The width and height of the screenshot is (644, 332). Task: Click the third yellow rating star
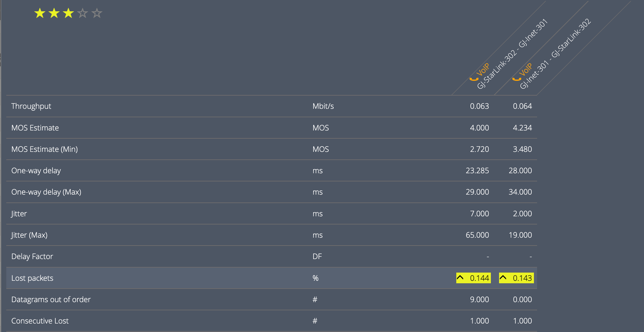(68, 14)
